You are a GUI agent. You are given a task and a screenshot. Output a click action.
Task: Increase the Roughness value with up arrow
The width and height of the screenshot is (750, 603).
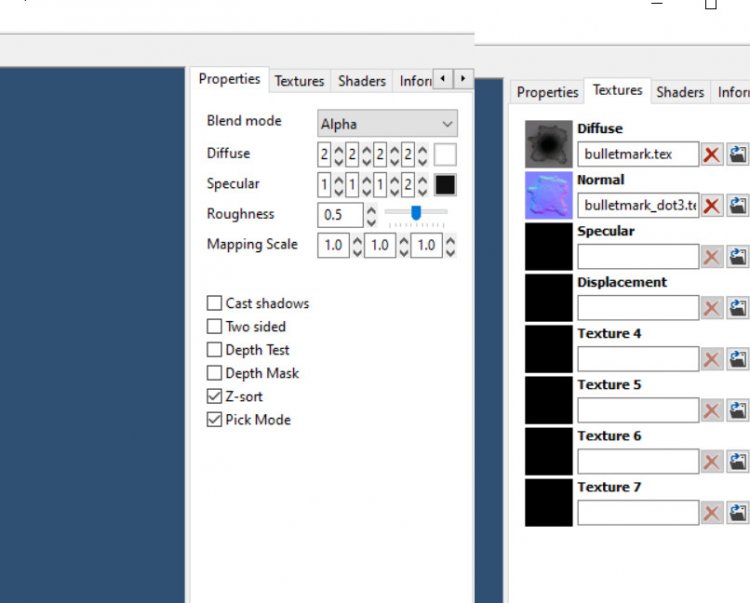(x=372, y=209)
